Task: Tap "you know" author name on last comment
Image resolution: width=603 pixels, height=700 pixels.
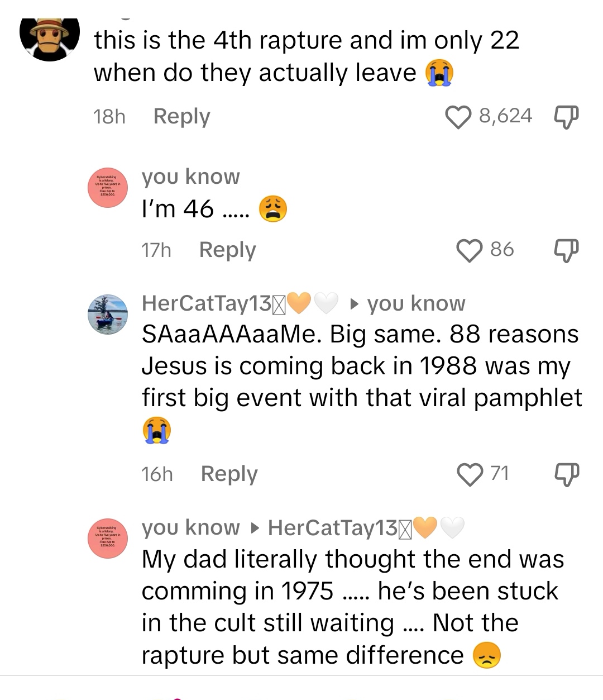Action: pyautogui.click(x=190, y=527)
